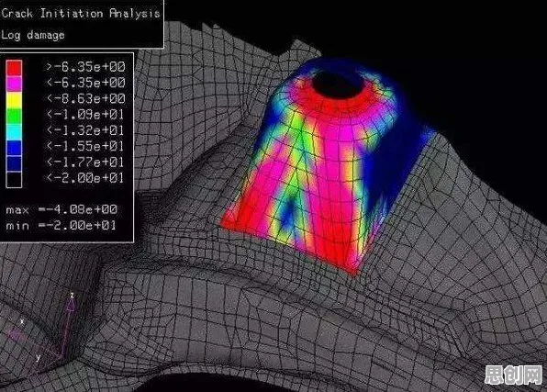Click the z-axis arrow of the triad
Viewport: 547px width, 392px height.
(68, 327)
